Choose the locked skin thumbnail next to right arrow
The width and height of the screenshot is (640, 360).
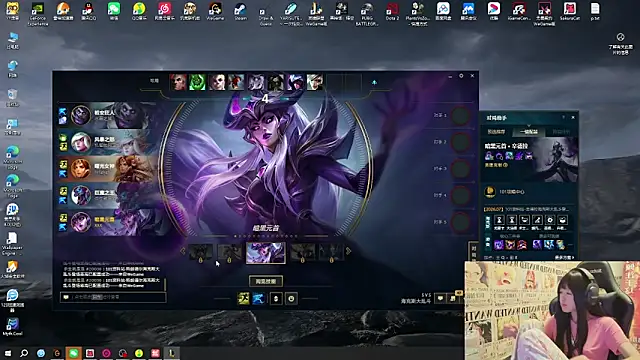pos(331,253)
